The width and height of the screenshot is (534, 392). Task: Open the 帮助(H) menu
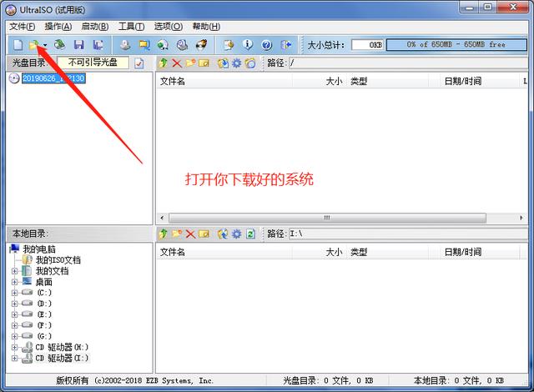coord(206,27)
